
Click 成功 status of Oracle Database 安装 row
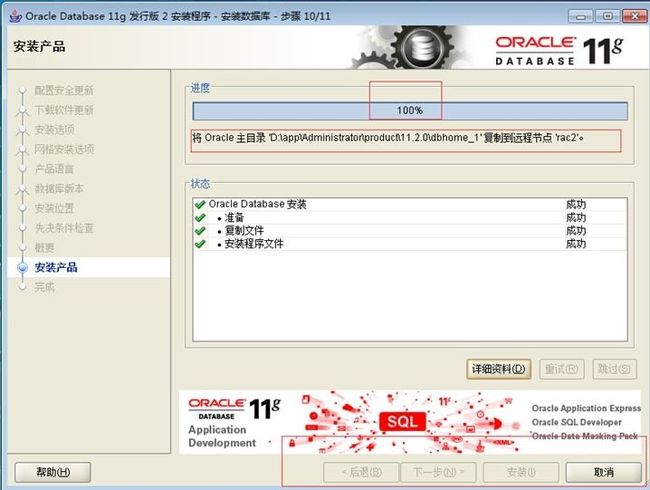pos(576,204)
